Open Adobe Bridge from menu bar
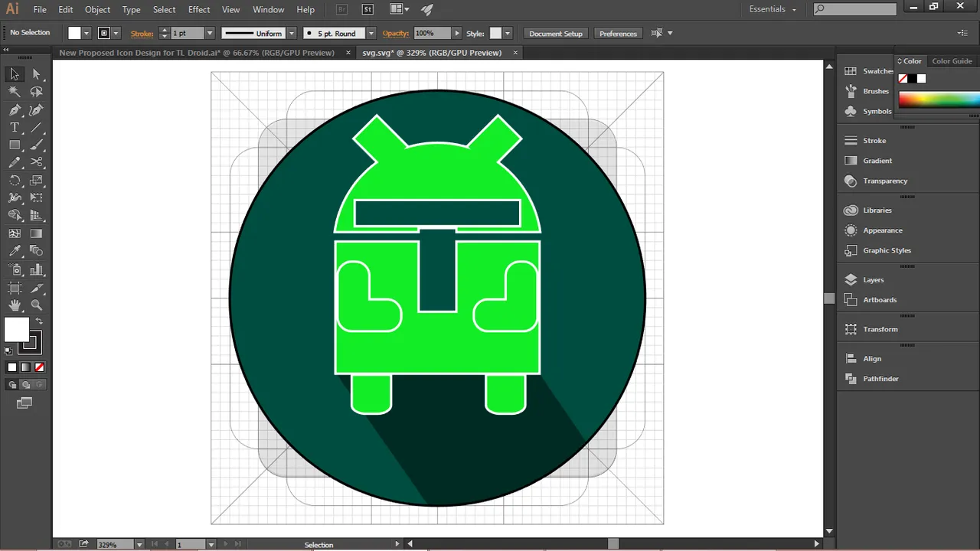 tap(341, 9)
